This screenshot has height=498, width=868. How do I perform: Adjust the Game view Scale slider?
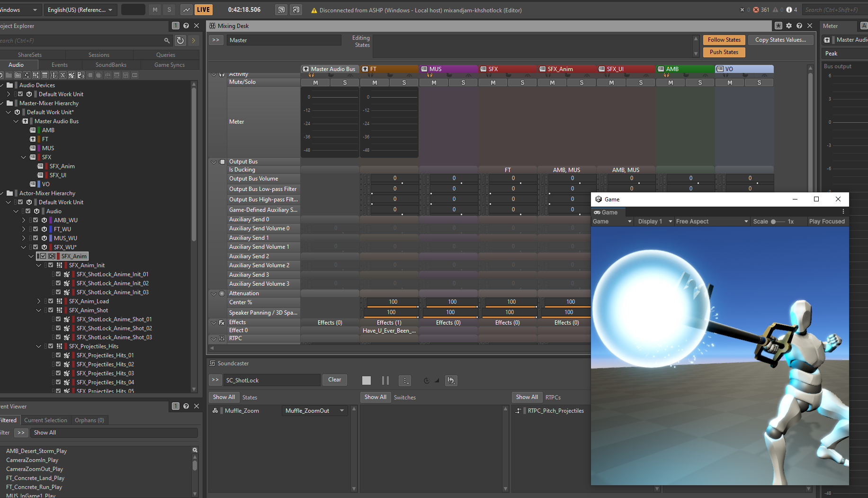click(774, 222)
